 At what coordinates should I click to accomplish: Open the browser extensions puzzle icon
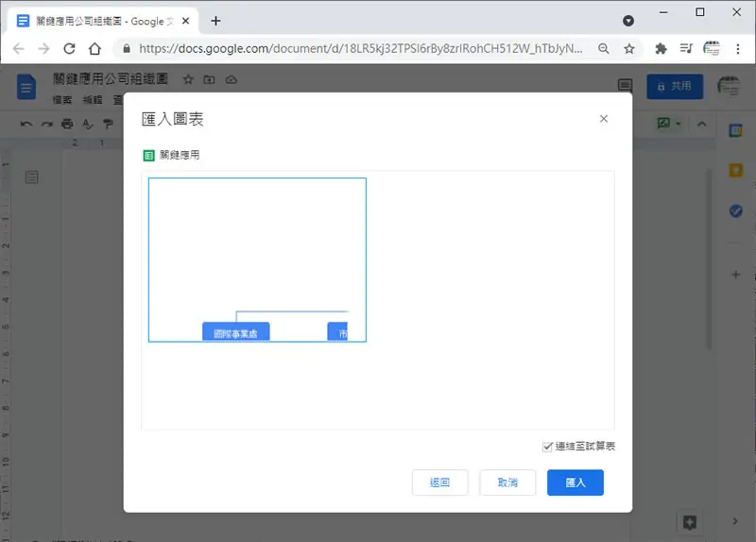click(x=661, y=48)
